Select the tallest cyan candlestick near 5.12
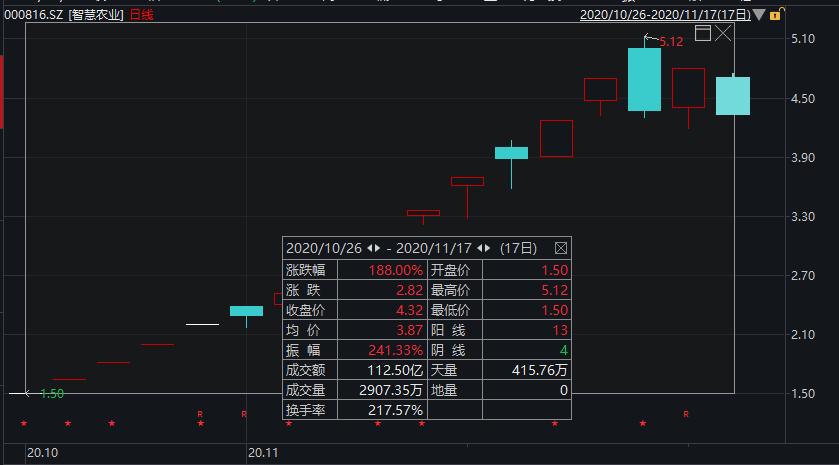The height and width of the screenshot is (465, 839). pos(644,79)
